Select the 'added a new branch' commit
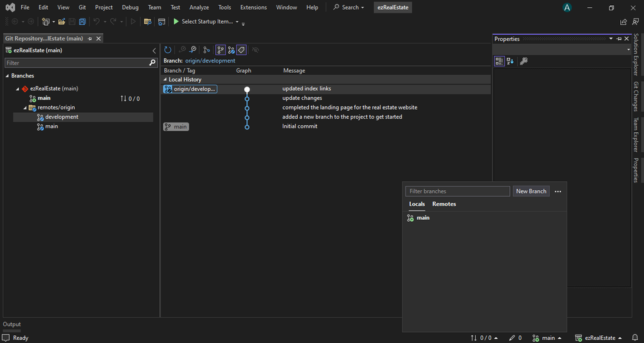Viewport: 644px width, 343px height. (326, 117)
